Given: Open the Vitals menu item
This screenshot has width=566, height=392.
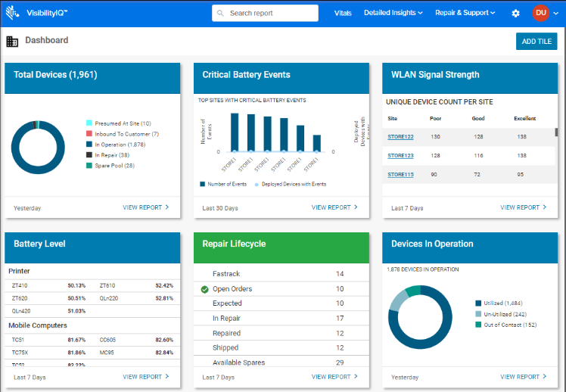Looking at the screenshot, I should click(x=343, y=13).
